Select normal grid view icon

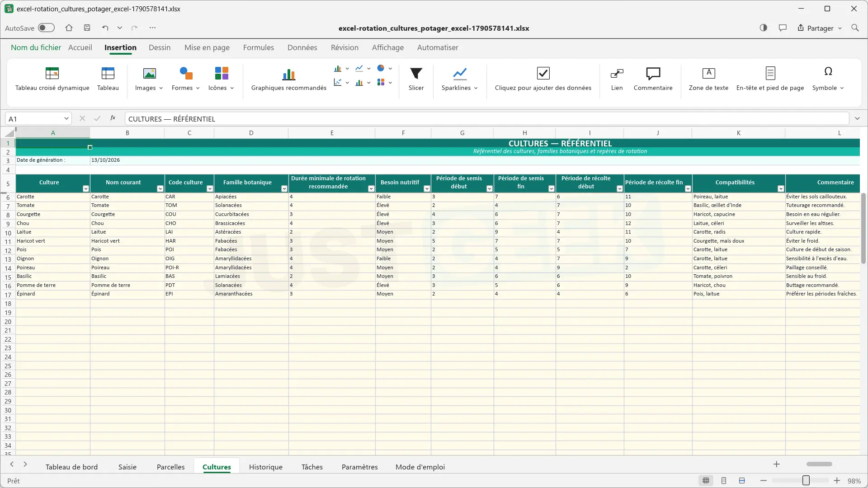706,481
